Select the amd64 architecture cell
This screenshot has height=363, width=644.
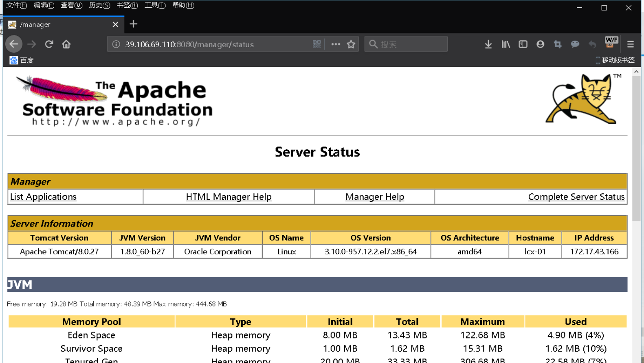pos(470,251)
